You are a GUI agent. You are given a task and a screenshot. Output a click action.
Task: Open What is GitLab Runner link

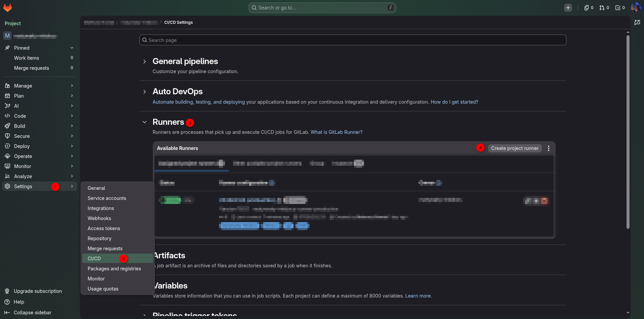[x=336, y=132]
